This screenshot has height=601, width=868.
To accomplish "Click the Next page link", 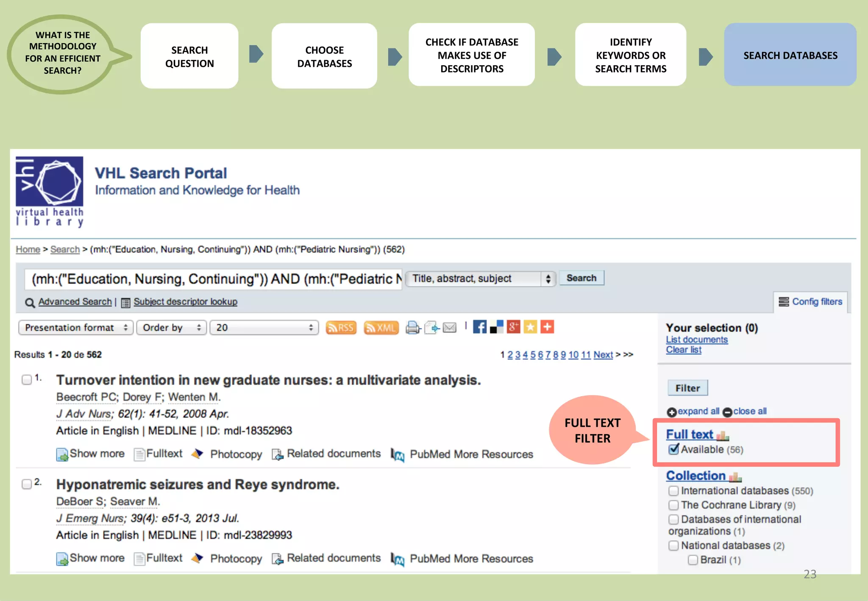I will [x=603, y=355].
